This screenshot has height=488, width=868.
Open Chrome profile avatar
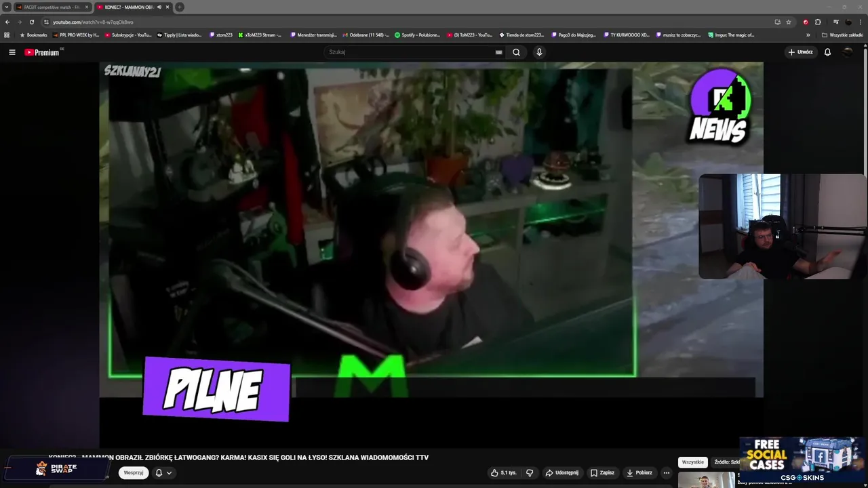coord(848,22)
